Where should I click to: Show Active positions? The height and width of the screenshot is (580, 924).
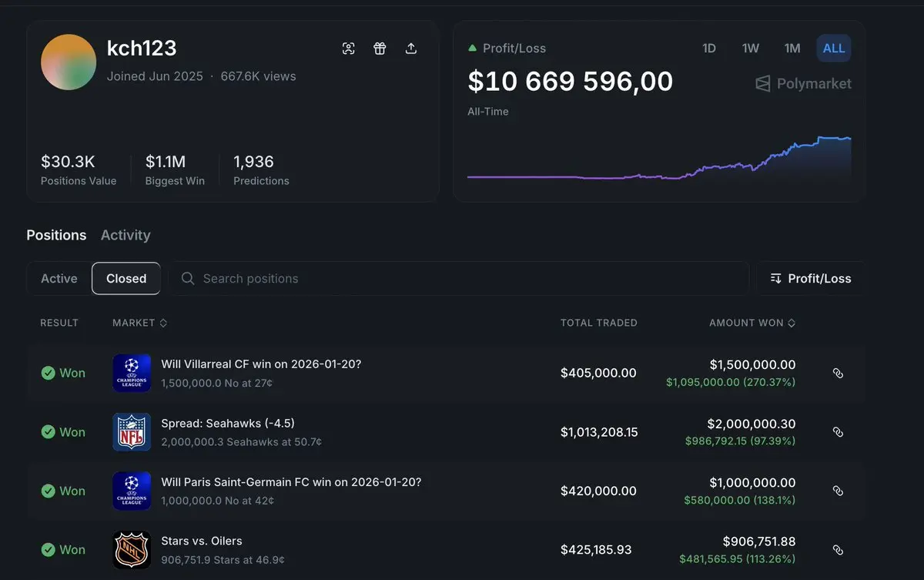[x=59, y=278]
